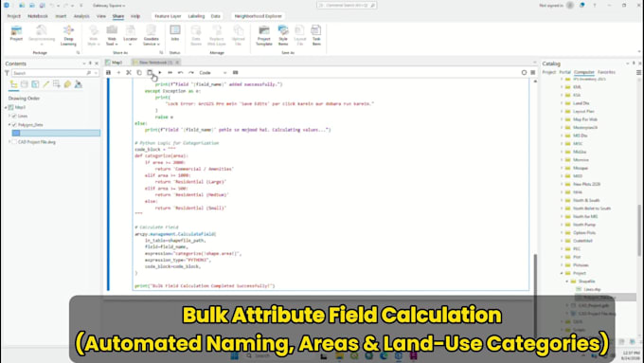
Task: Select the North & South folder
Action: tap(586, 200)
